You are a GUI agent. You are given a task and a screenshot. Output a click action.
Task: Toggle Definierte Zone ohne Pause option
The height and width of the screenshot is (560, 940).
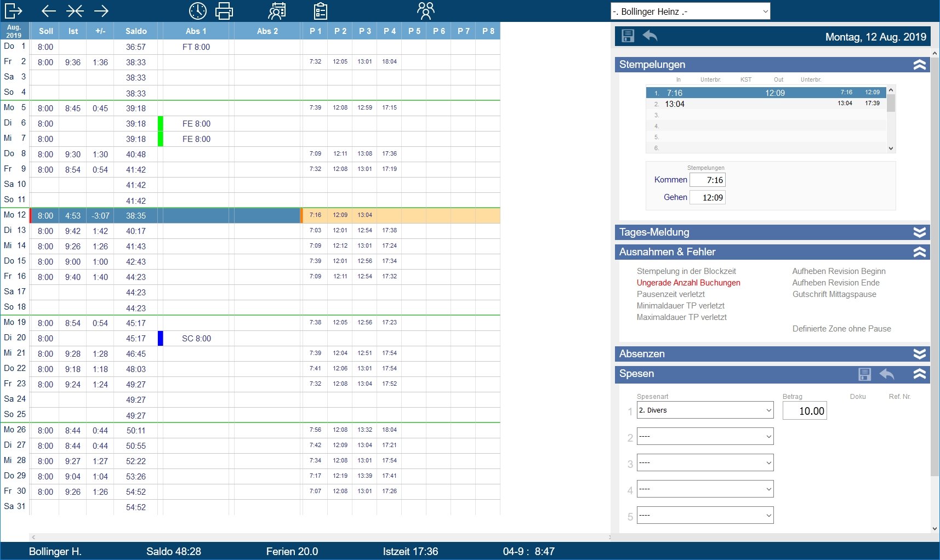coord(841,329)
